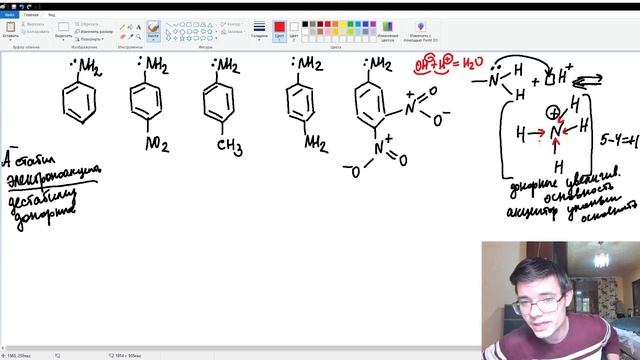Pick the green palette swatch
Image resolution: width=640 pixels, height=360 pixels.
pyautogui.click(x=350, y=24)
